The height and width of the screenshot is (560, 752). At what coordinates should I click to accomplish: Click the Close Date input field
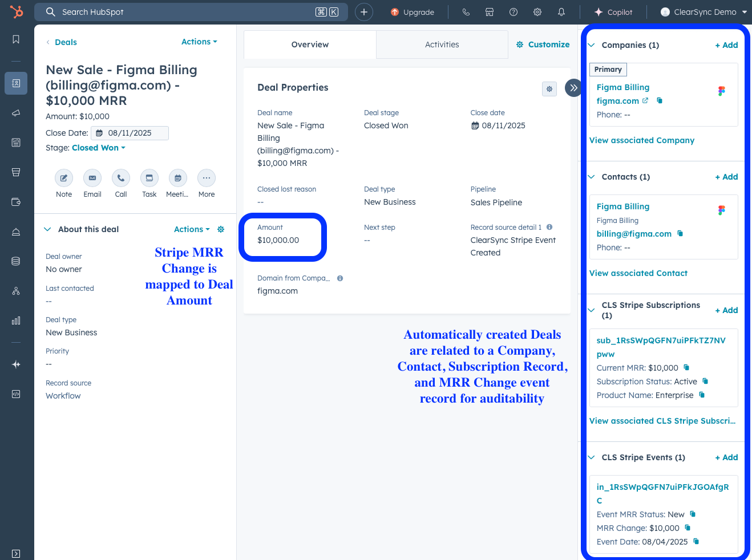[130, 133]
